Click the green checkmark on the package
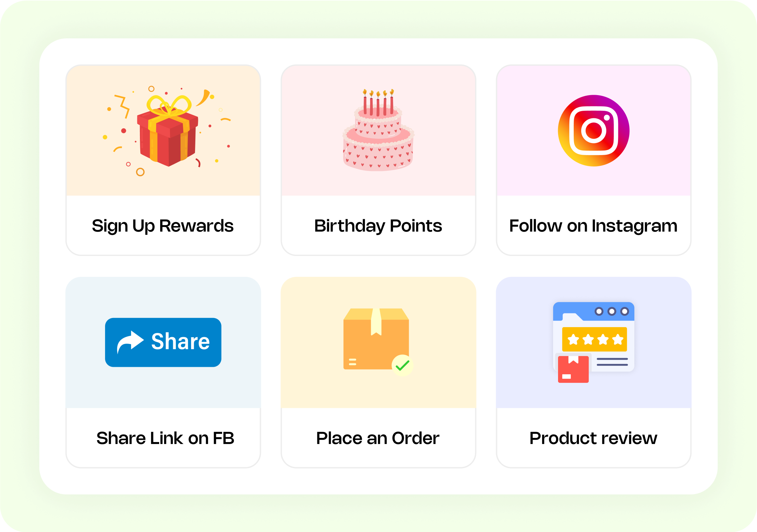 coord(402,365)
